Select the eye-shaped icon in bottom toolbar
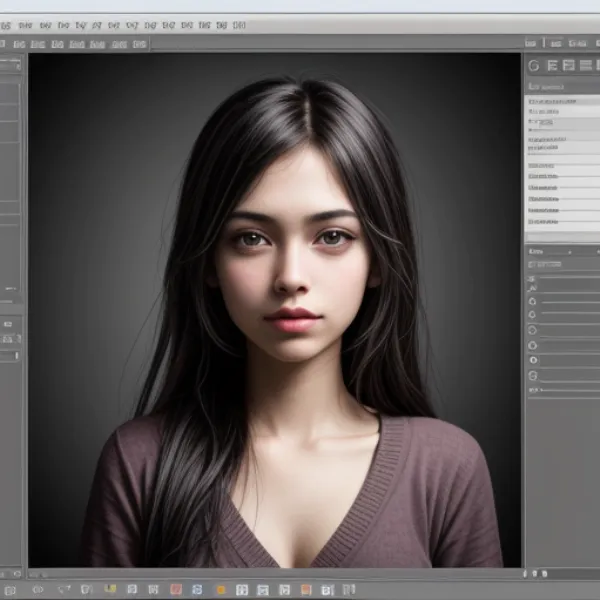 pos(38,589)
